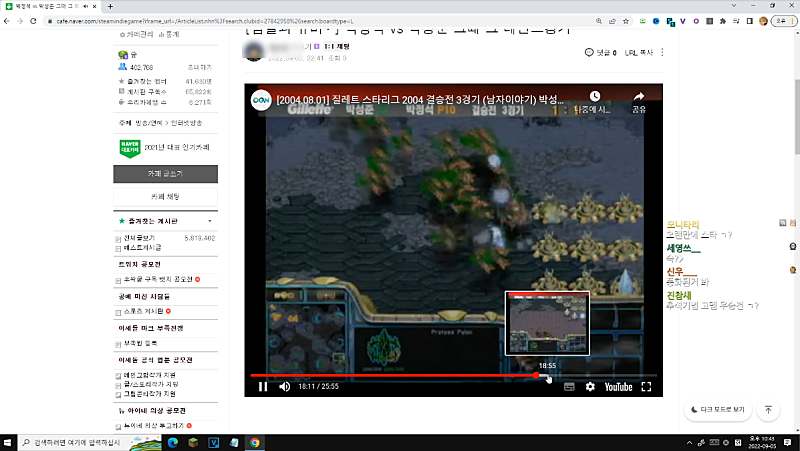Click the green extension icon in toolbar
Viewport: 800px width, 451px height.
coord(643,21)
